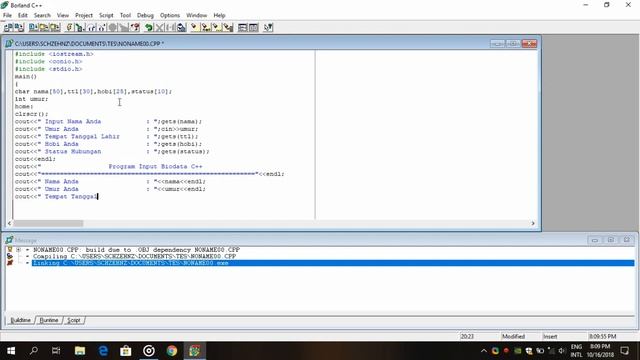Switch to the Runtime tab
Screen dimensions: 640x360
(49, 320)
